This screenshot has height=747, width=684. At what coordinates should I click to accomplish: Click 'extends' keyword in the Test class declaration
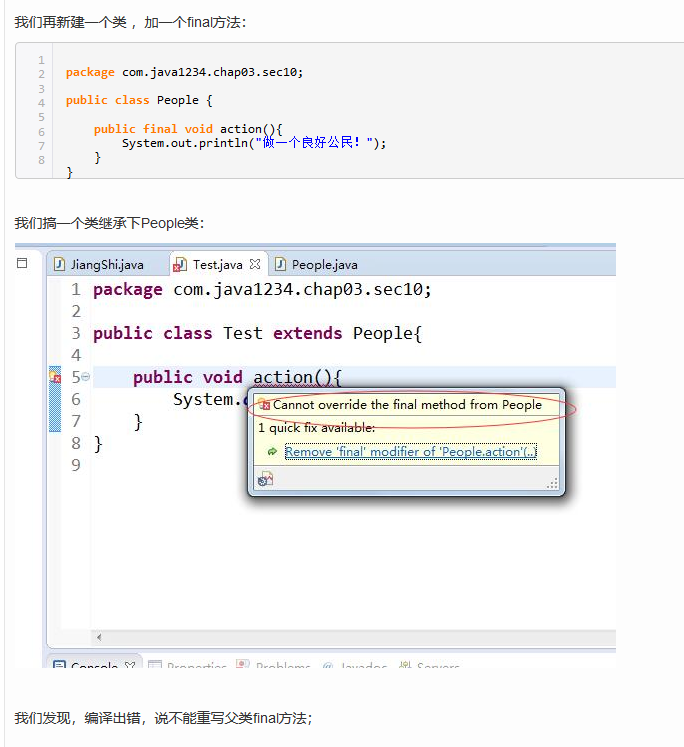[x=307, y=333]
